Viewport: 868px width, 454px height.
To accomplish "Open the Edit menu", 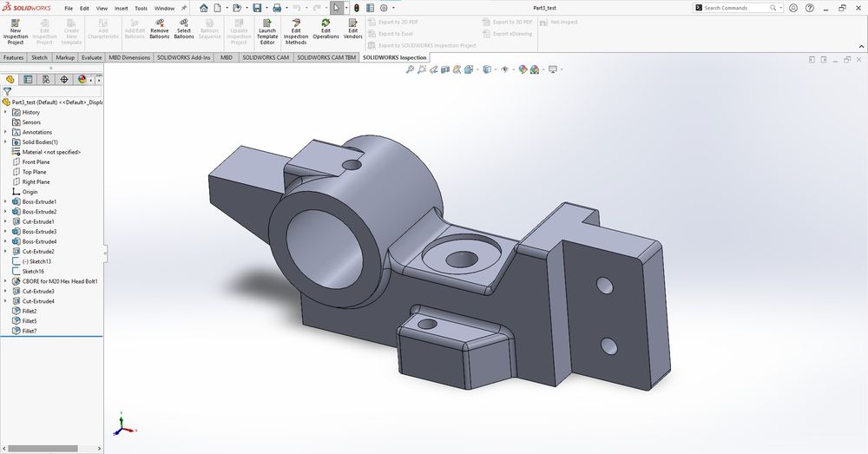I will [x=84, y=9].
